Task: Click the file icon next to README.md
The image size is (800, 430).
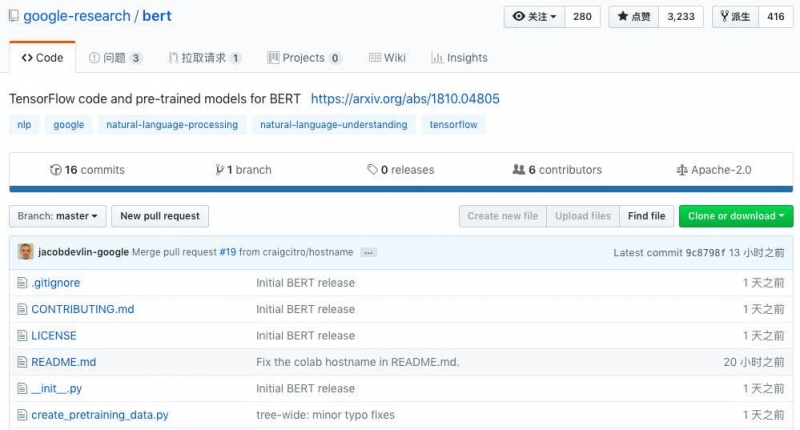Action: click(x=22, y=362)
